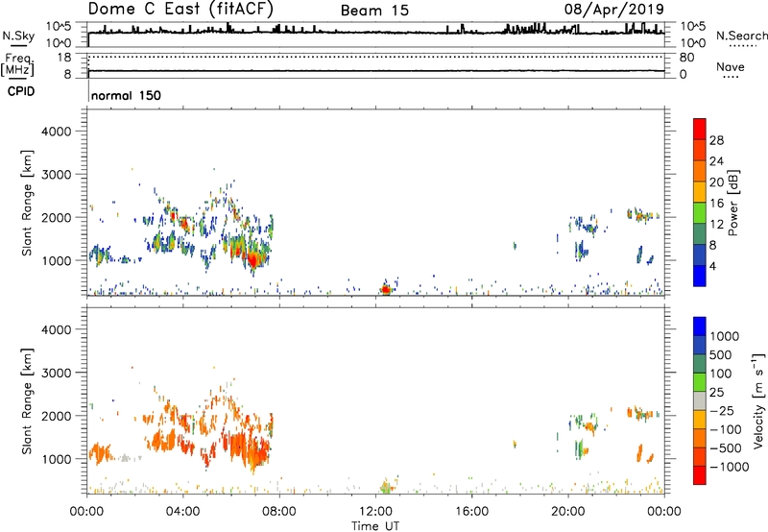
Task: Click the '-500' velocity colorbar tick
Action: [725, 448]
